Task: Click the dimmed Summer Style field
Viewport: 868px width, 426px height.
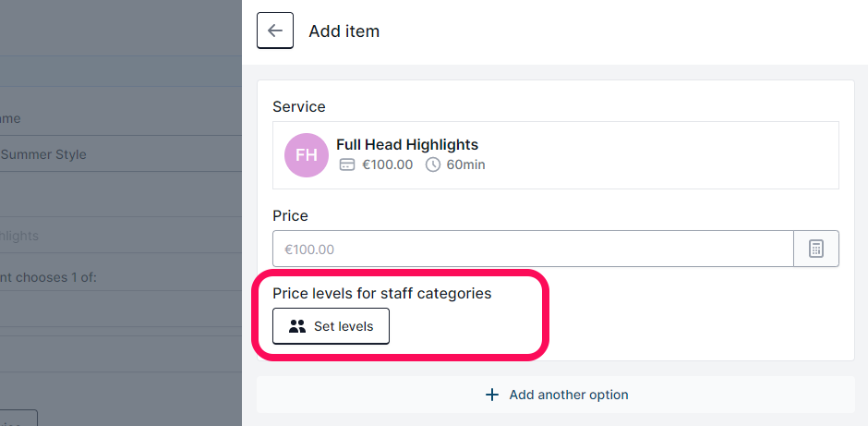Action: click(x=121, y=154)
